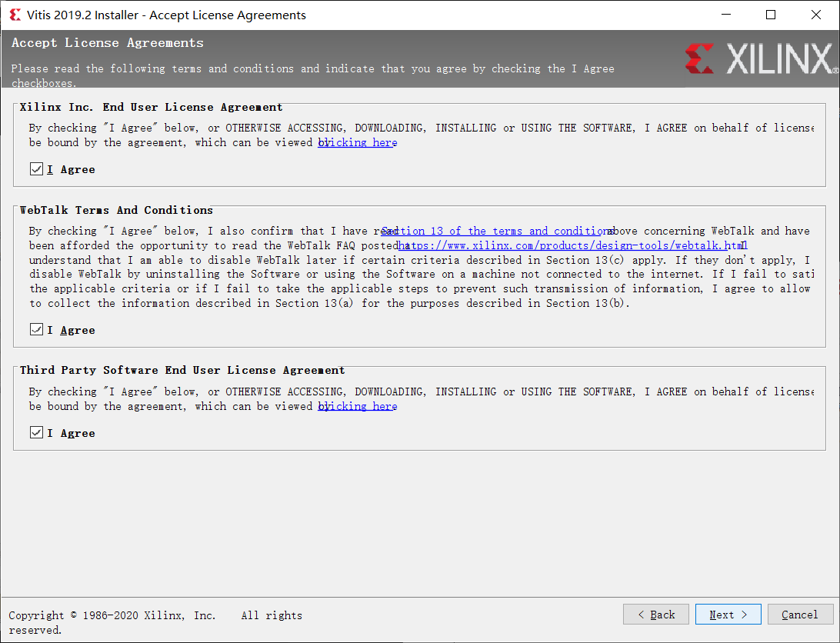The height and width of the screenshot is (643, 840).
Task: Minimize the installer window
Action: (x=726, y=15)
